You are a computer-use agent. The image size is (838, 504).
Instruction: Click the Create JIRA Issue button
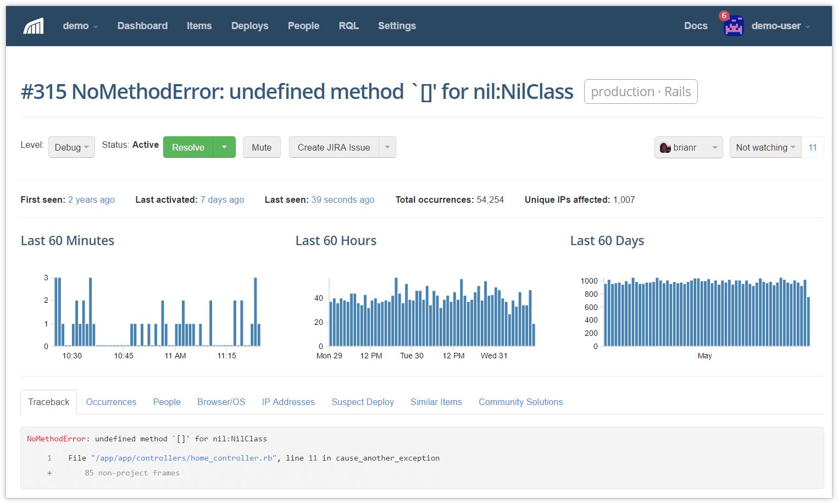(x=334, y=147)
